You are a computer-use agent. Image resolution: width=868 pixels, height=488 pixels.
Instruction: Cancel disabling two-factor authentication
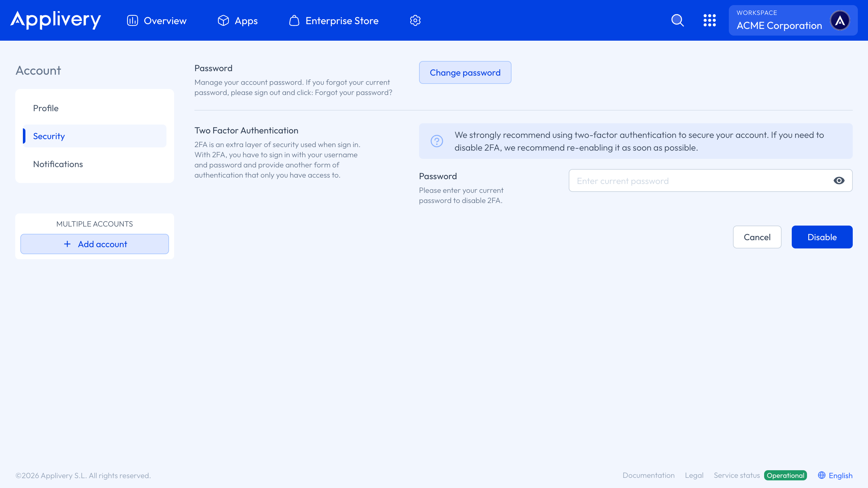coord(757,237)
